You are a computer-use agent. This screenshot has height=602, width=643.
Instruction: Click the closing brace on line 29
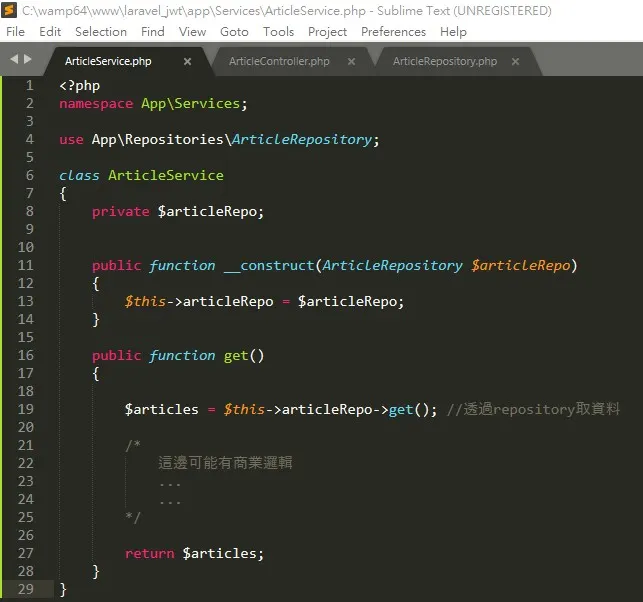click(63, 590)
